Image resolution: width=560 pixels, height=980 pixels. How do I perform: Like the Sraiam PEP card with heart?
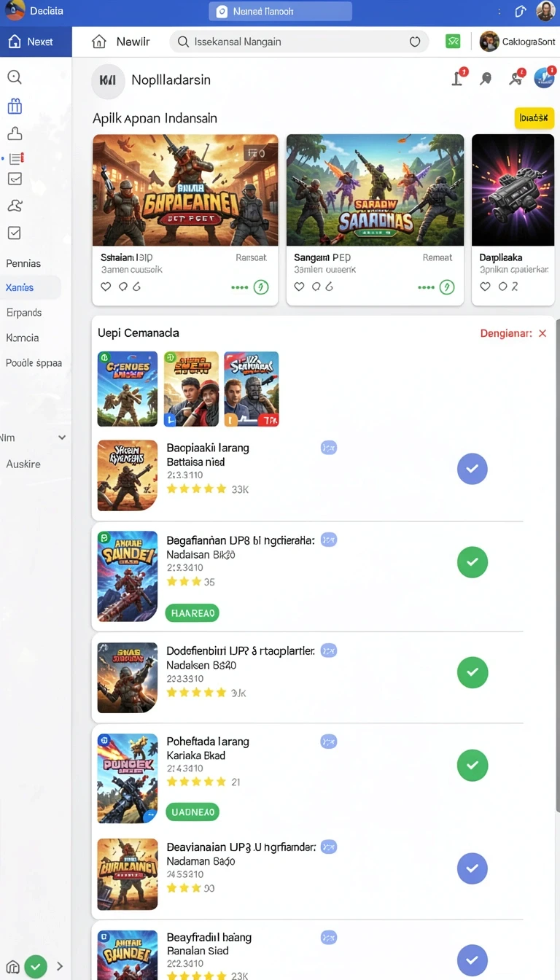click(106, 287)
